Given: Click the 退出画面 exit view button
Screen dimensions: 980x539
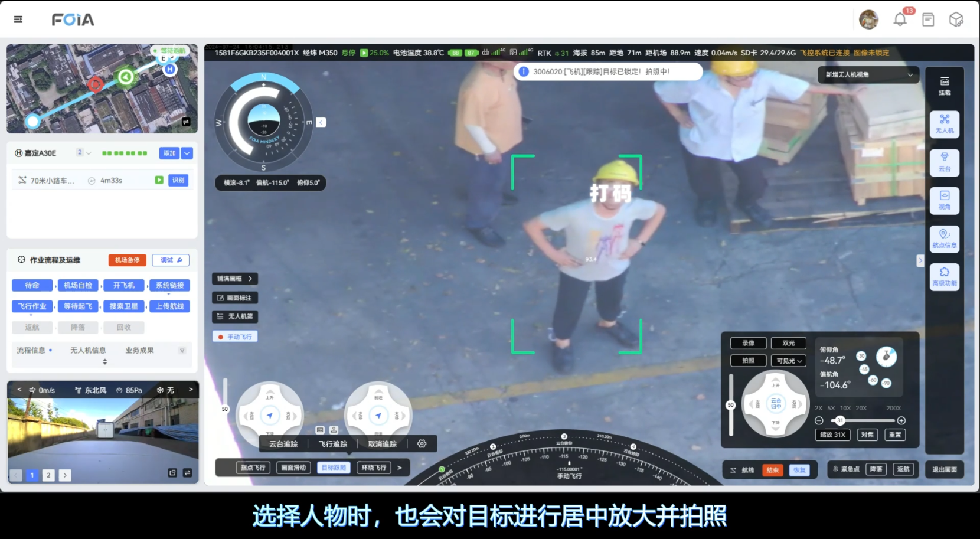Looking at the screenshot, I should click(x=944, y=469).
